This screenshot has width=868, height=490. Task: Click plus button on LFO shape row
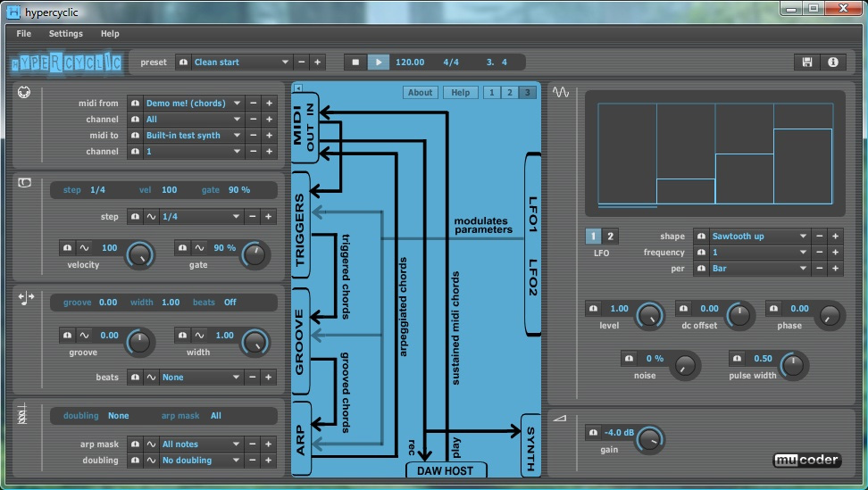pyautogui.click(x=835, y=237)
